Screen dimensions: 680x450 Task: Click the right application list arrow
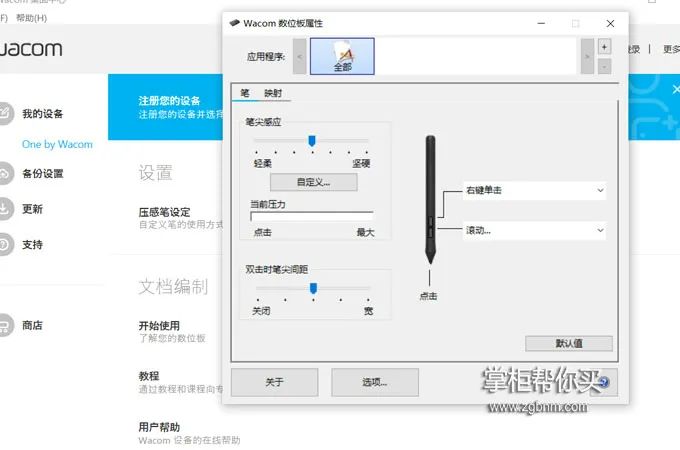point(587,56)
